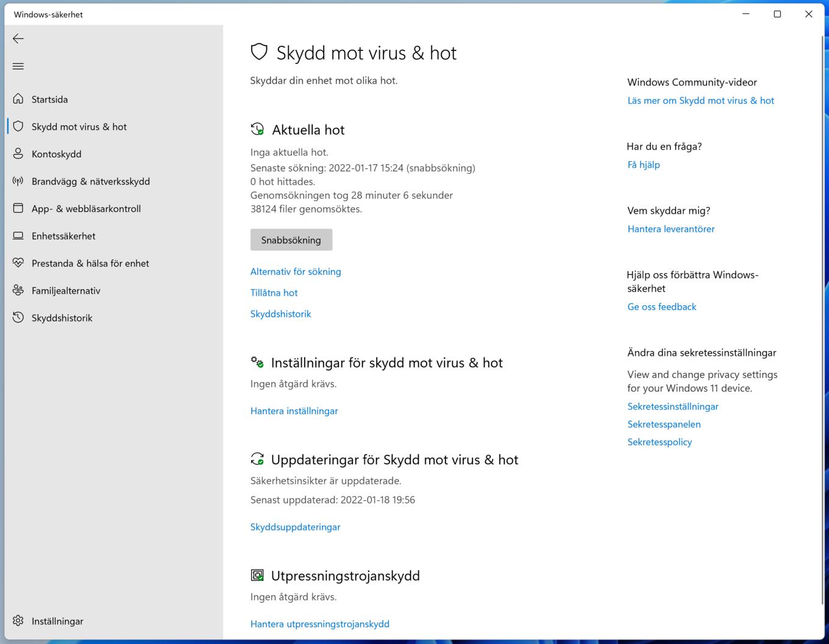Click the Få hjälp link
The image size is (829, 644).
click(x=644, y=165)
